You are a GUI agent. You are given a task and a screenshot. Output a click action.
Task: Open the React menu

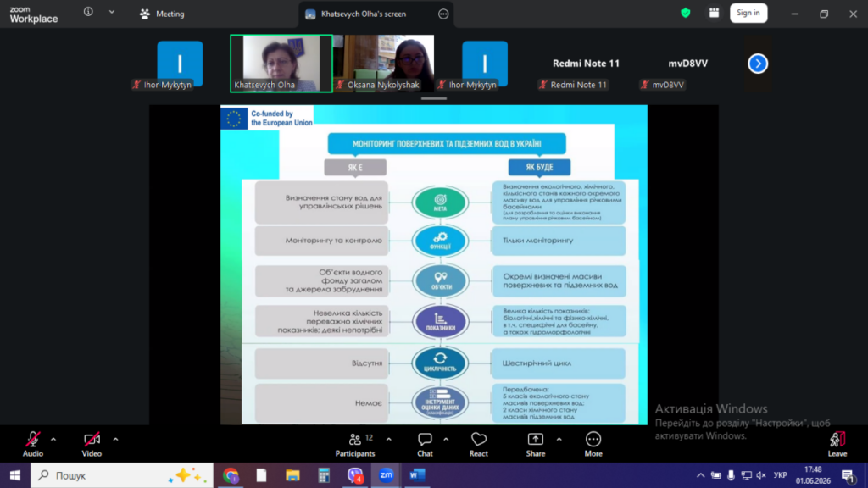coord(479,444)
